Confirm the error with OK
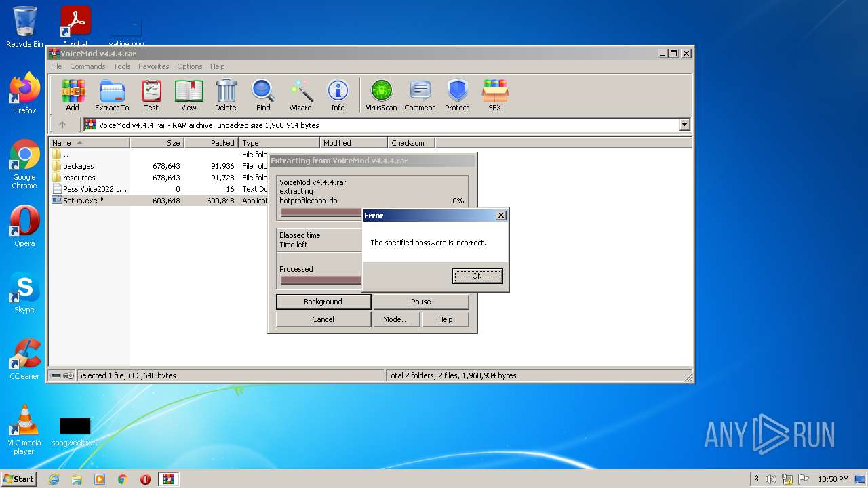Image resolution: width=868 pixels, height=488 pixels. [477, 276]
